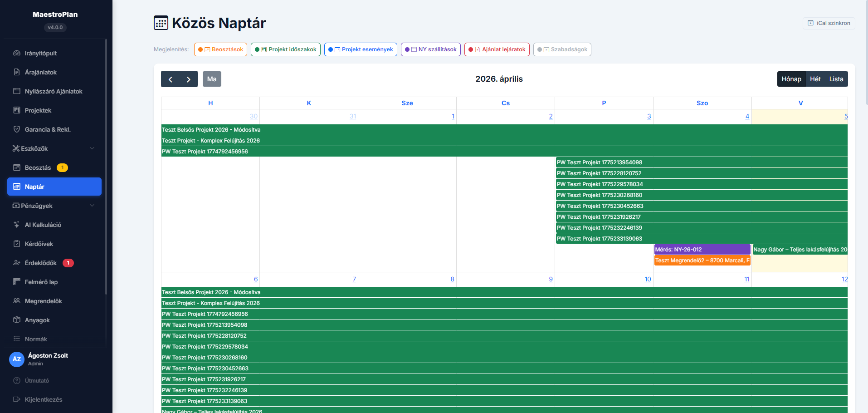Screen dimensions: 868x413
Task: Open Ágoston Zsolt profile name
Action: (48, 355)
